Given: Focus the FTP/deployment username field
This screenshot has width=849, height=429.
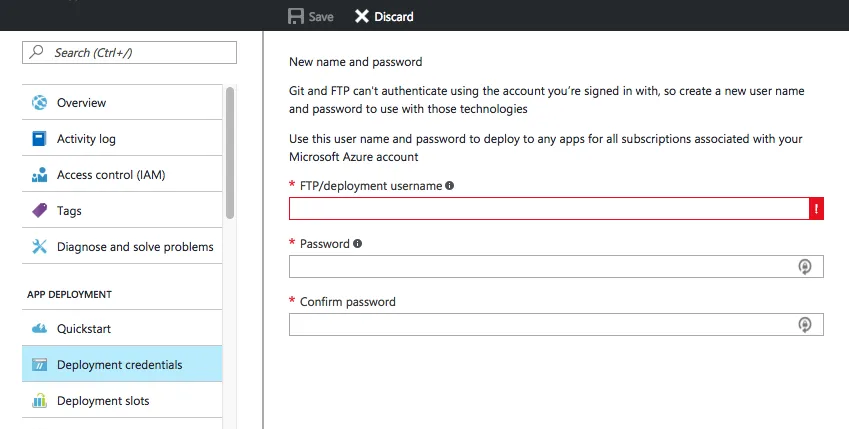Looking at the screenshot, I should [548, 208].
